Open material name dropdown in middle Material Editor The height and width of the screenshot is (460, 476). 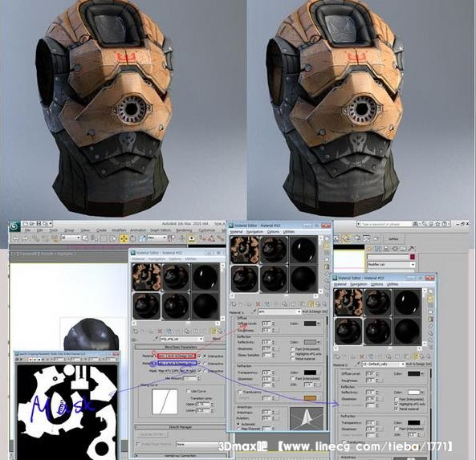point(279,311)
